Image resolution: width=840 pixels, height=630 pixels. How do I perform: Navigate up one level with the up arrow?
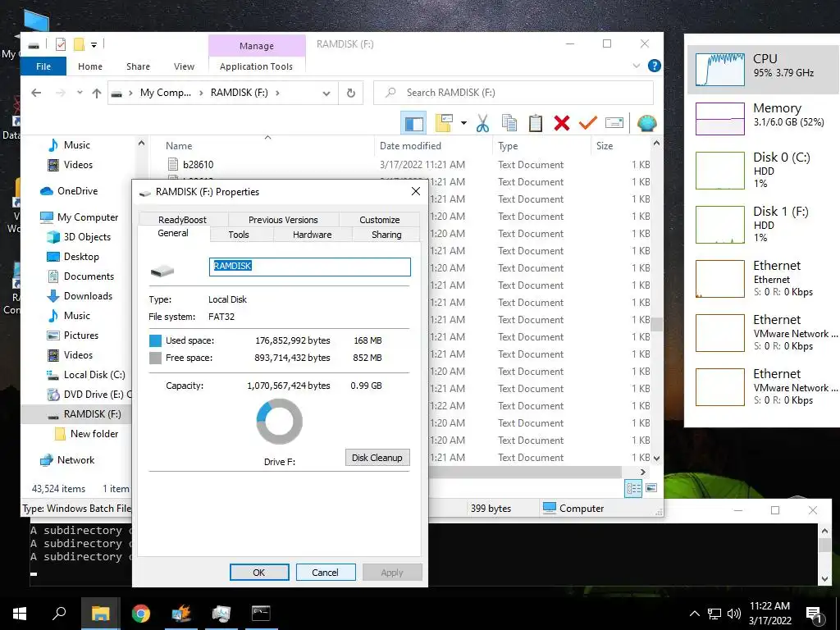click(97, 93)
